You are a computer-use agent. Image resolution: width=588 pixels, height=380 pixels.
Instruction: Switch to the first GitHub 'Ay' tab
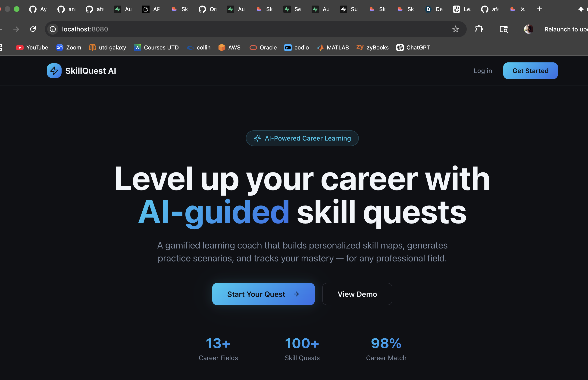pos(38,9)
